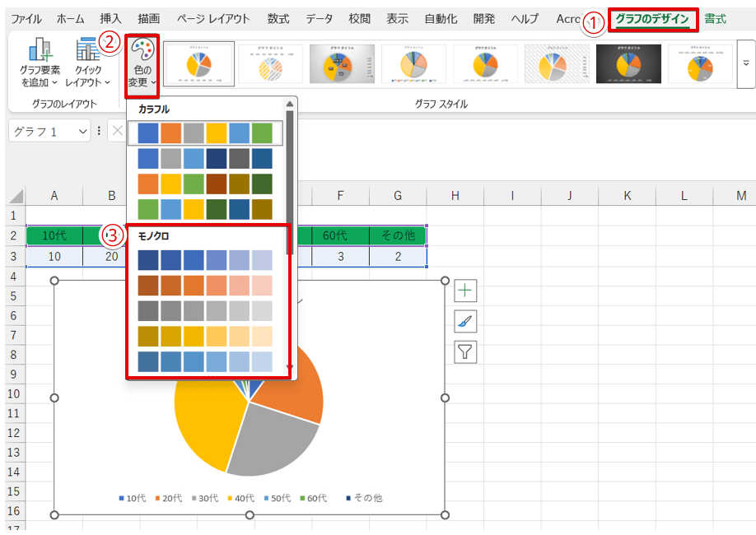Image resolution: width=756 pixels, height=535 pixels.
Task: Click the green plus chart elements button
Action: click(x=466, y=291)
